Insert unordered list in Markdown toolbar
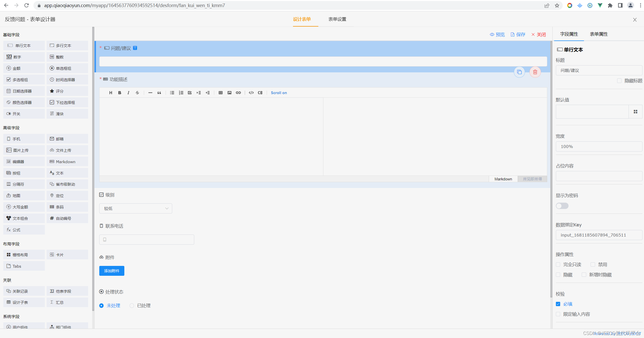644x338 pixels. click(172, 93)
